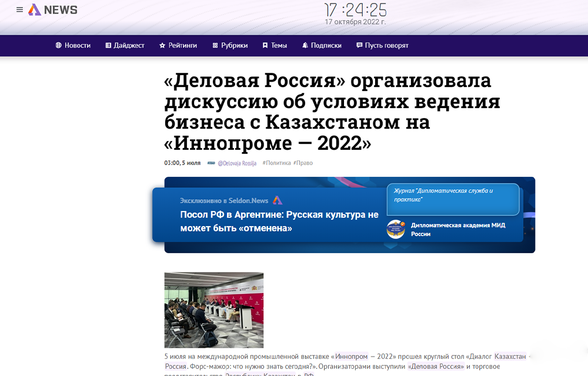Open the Пусть говорят section
The width and height of the screenshot is (588, 376).
coord(382,45)
